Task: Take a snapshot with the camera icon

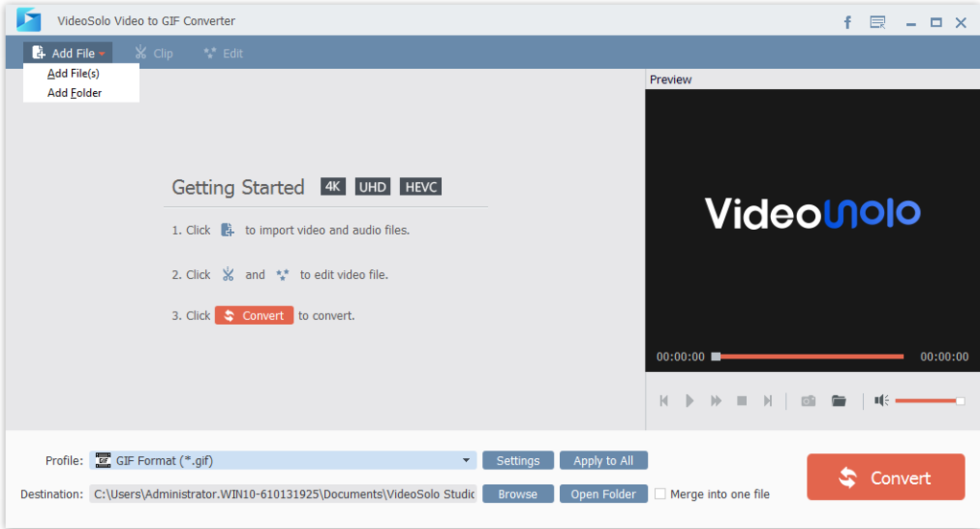Action: 808,401
